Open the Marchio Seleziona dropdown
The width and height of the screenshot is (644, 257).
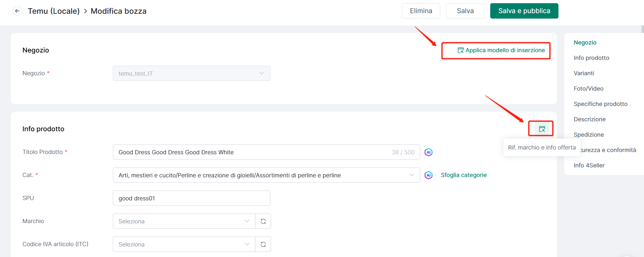184,221
